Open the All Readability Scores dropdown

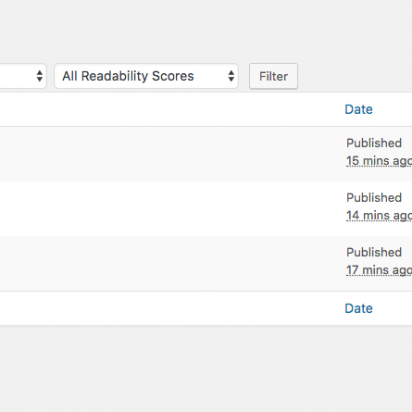[x=146, y=76]
